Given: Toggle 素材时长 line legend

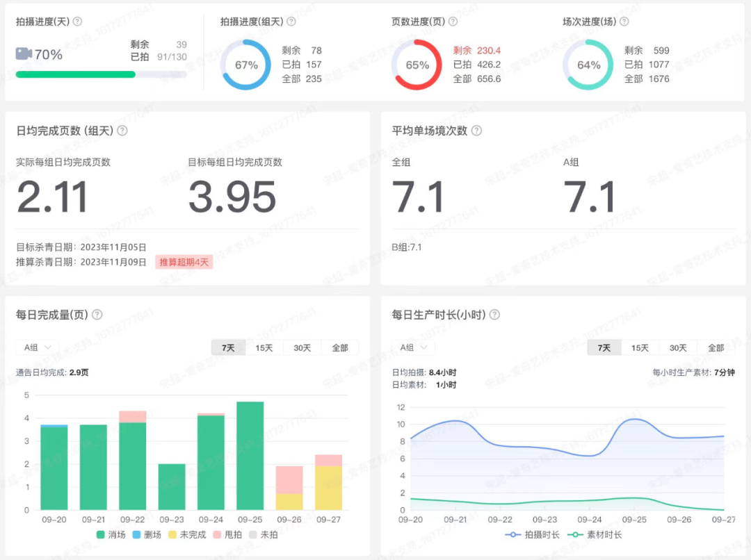Looking at the screenshot, I should pyautogui.click(x=595, y=534).
